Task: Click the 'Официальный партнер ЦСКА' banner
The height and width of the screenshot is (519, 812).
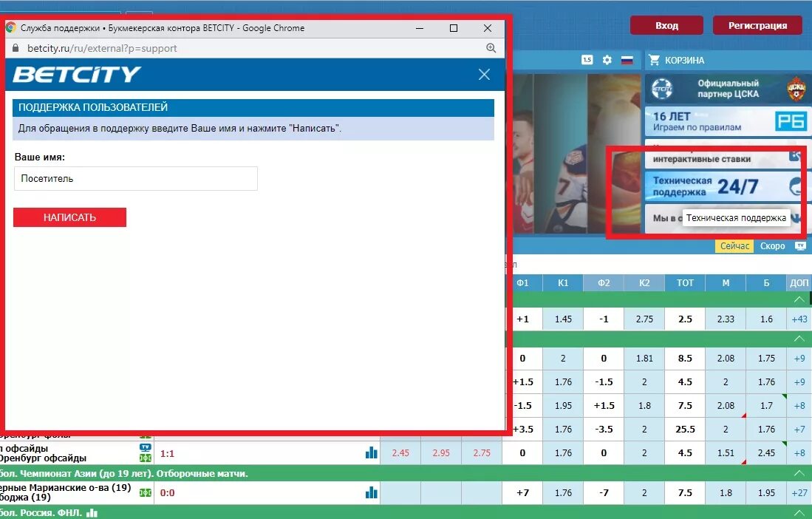Action: [728, 89]
